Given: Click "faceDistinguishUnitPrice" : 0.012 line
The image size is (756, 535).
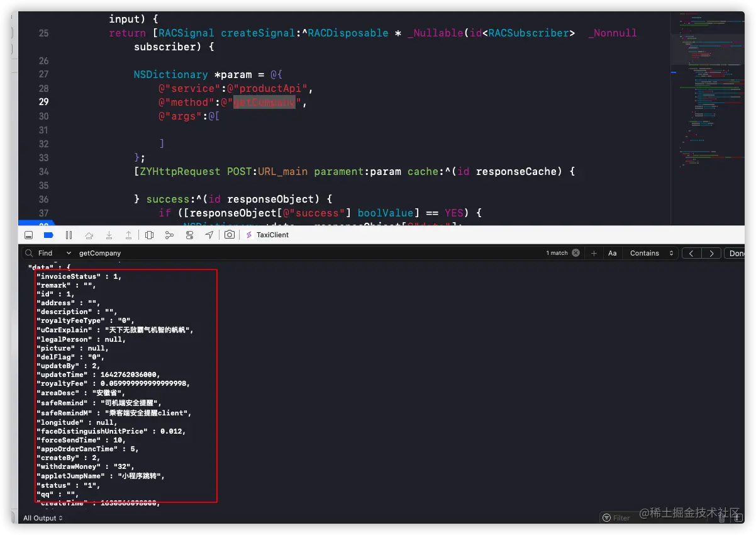Looking at the screenshot, I should tap(111, 431).
